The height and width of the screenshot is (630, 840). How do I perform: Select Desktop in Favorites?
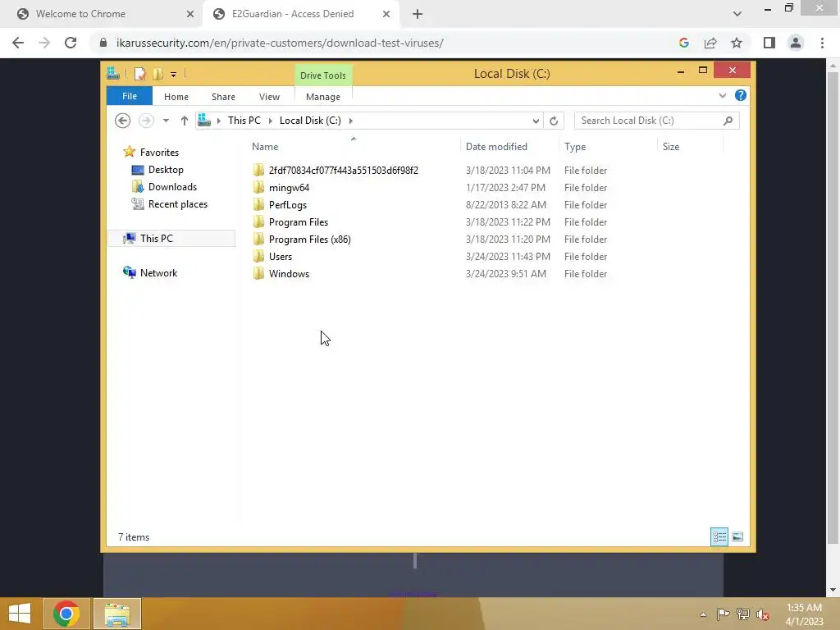[x=166, y=170]
